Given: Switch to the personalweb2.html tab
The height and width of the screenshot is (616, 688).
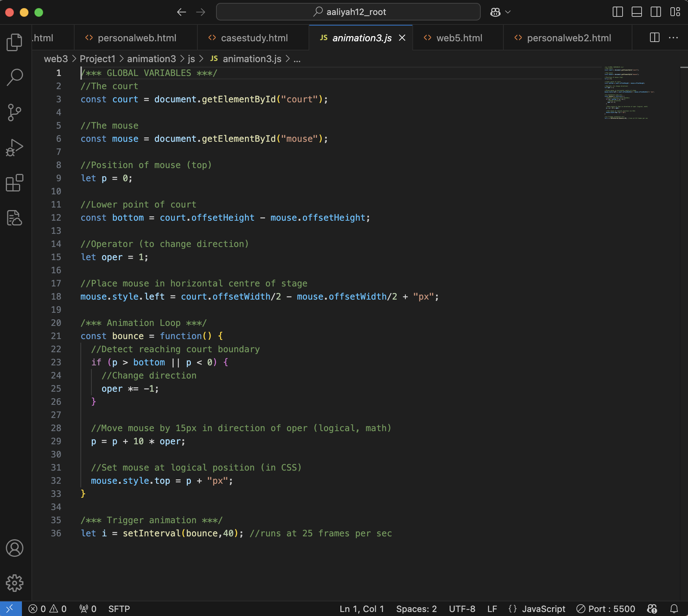Looking at the screenshot, I should point(568,38).
